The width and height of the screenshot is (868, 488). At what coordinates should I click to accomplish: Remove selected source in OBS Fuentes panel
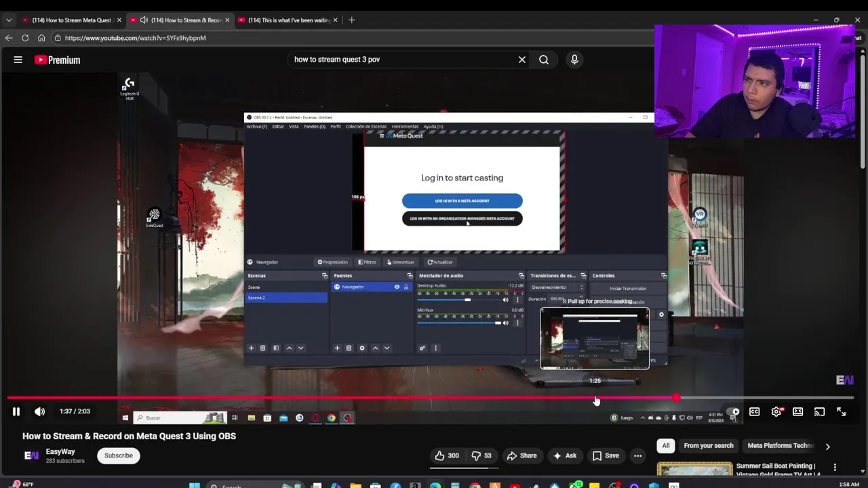[349, 348]
